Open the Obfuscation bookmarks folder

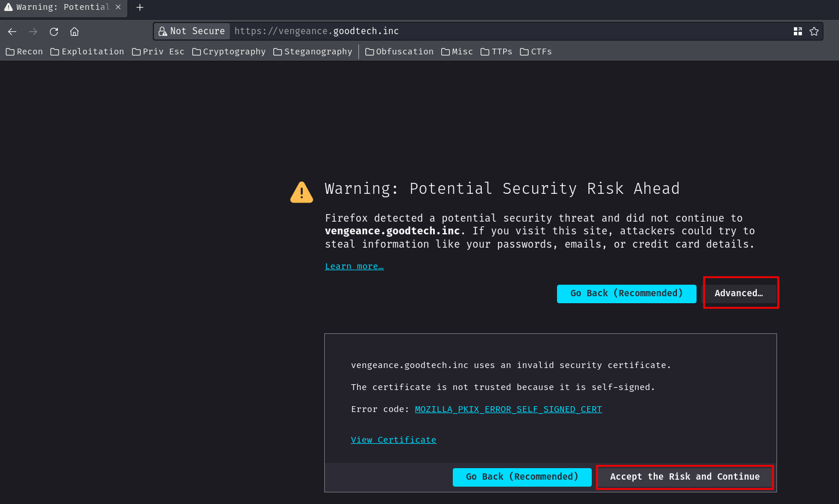[400, 51]
